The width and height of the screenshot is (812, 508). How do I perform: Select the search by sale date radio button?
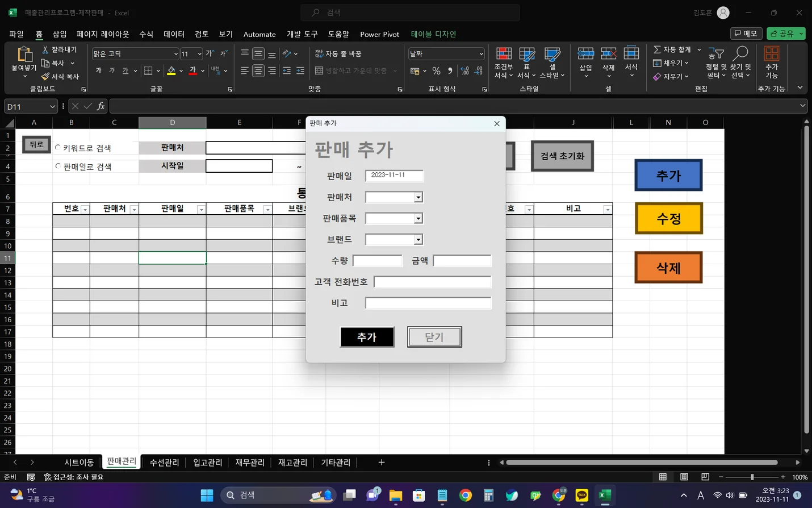(x=58, y=166)
